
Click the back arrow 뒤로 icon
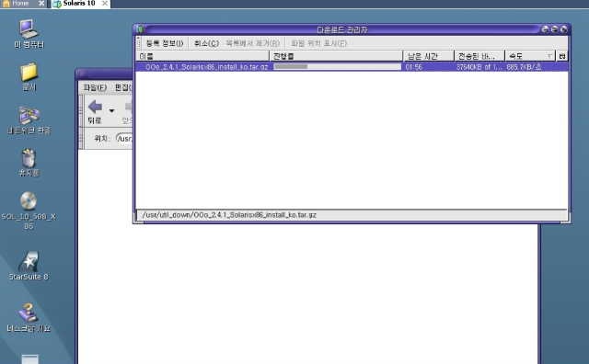point(95,107)
